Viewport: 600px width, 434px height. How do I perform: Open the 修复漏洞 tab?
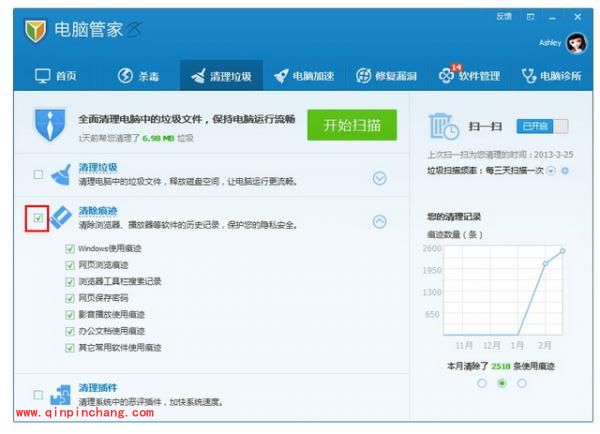pyautogui.click(x=386, y=76)
